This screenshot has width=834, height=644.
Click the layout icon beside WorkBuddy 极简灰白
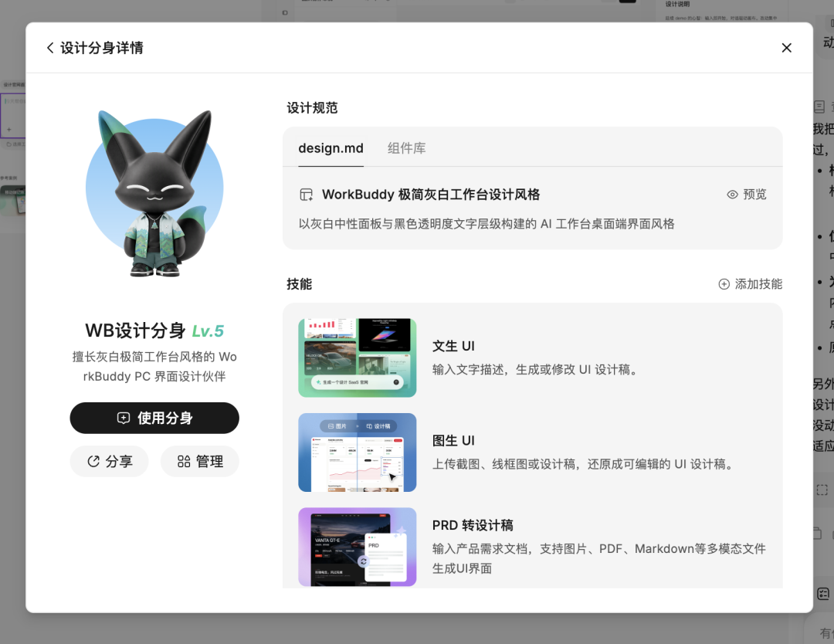(307, 195)
